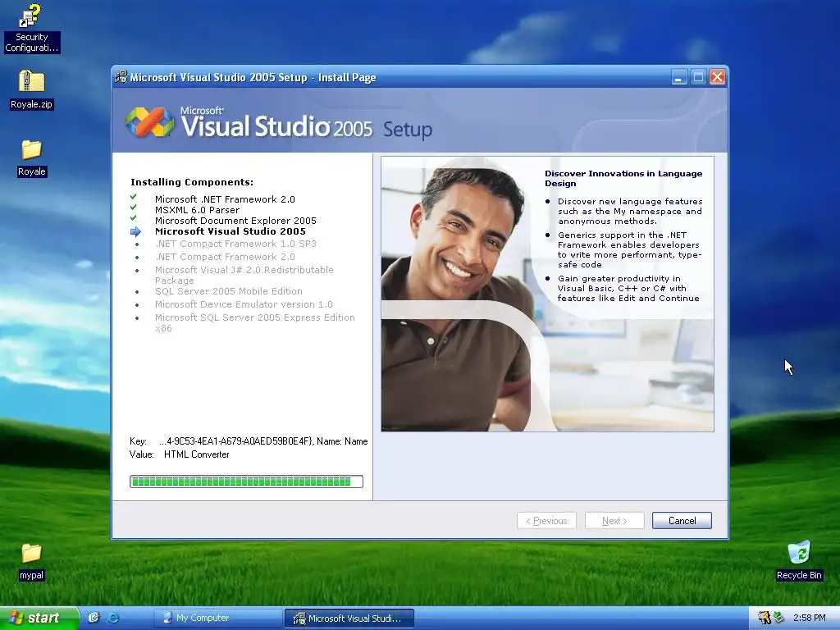This screenshot has width=840, height=630.
Task: Switch to Microsoft Visual Studio taskbar button
Action: click(349, 618)
